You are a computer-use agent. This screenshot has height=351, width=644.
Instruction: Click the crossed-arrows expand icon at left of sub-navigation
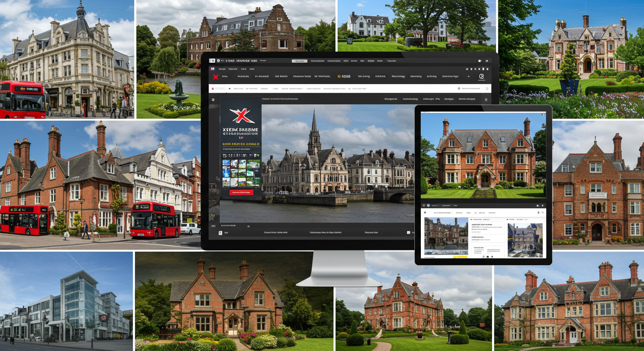pos(213,99)
